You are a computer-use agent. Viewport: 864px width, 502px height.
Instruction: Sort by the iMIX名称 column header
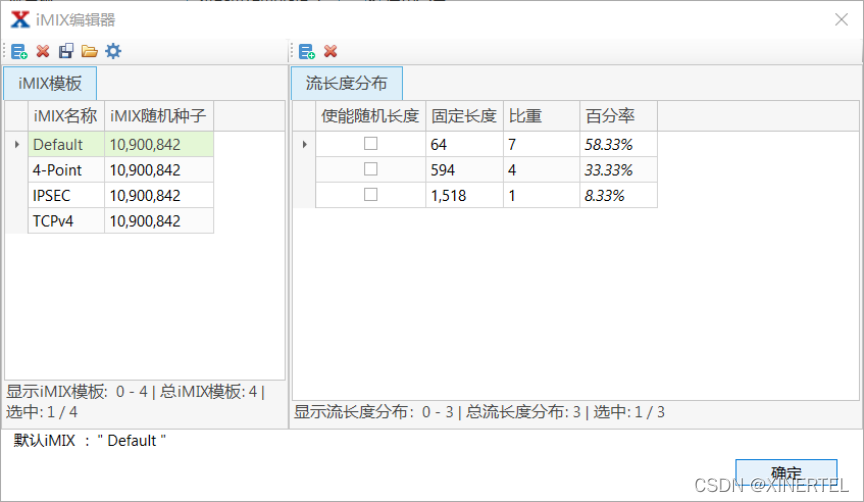coord(66,116)
